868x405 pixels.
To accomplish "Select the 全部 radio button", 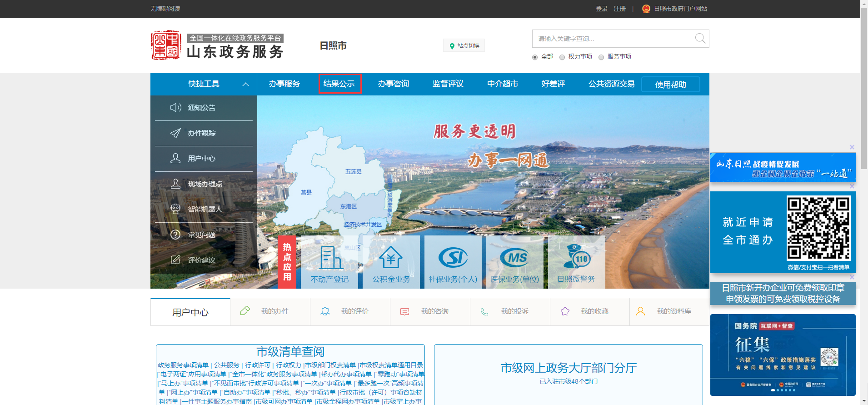I will point(535,57).
